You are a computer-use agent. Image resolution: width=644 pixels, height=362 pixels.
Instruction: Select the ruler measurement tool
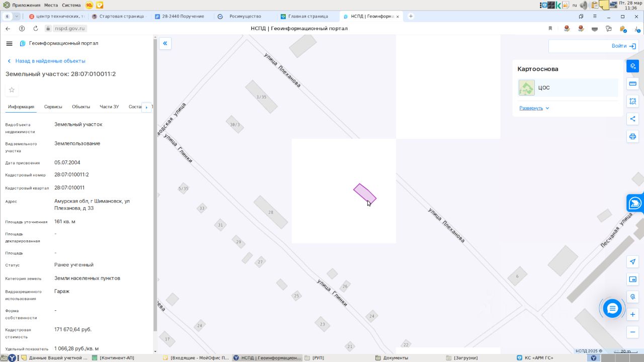coord(633,83)
